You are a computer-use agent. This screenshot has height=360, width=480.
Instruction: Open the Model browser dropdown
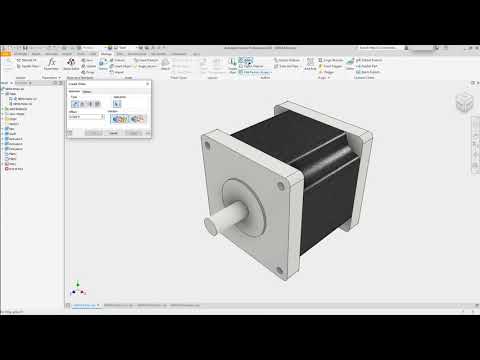pos(11,83)
